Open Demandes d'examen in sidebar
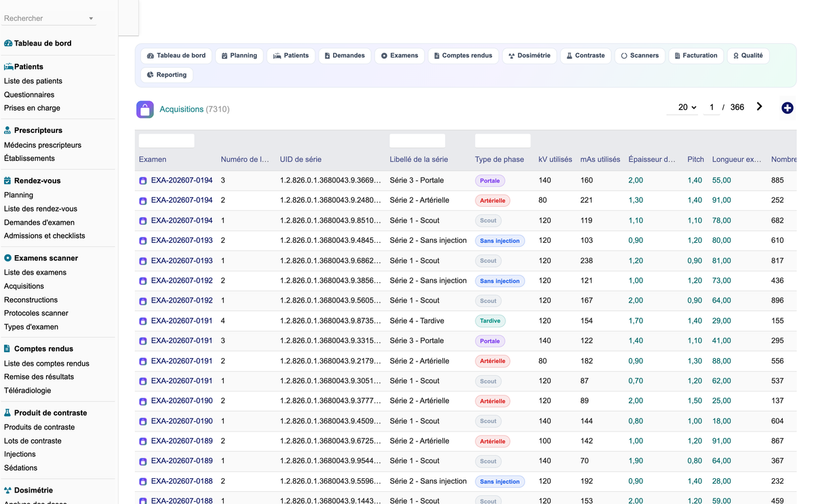Image resolution: width=814 pixels, height=504 pixels. click(x=39, y=222)
